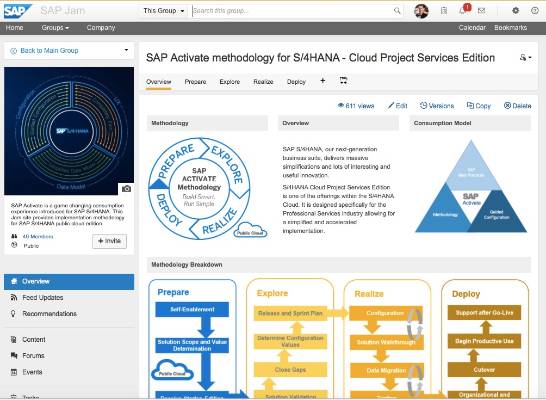The width and height of the screenshot is (546, 400).
Task: Select Forums in the sidebar
Action: [33, 355]
